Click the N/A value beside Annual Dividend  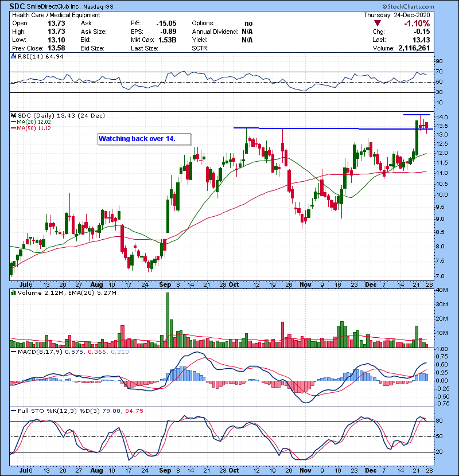click(x=247, y=32)
